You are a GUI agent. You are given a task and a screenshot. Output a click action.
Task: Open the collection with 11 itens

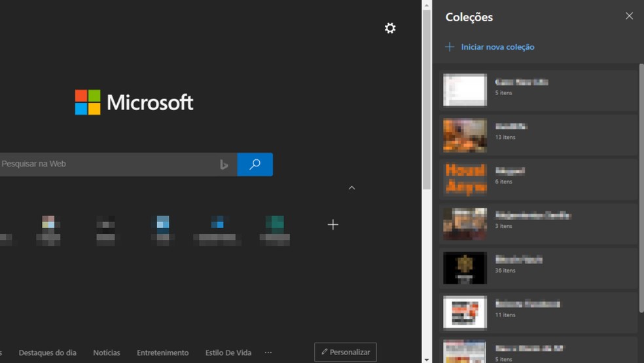click(x=538, y=313)
